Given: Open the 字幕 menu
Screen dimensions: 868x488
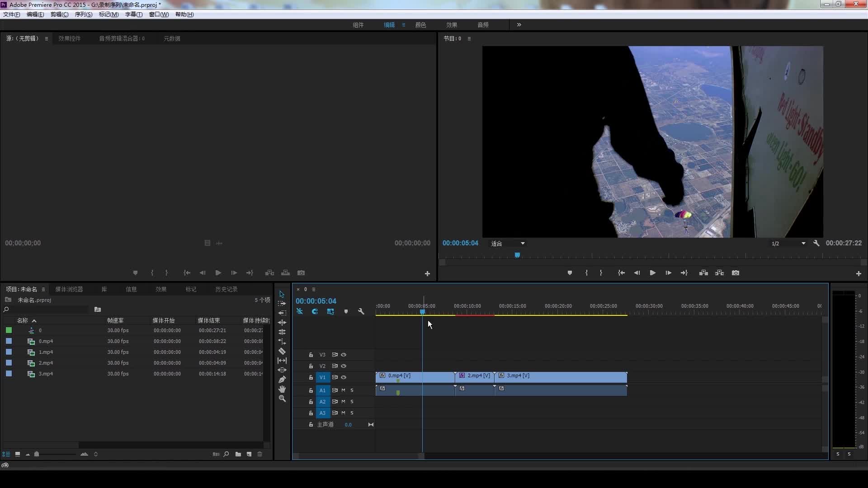Looking at the screenshot, I should (134, 14).
